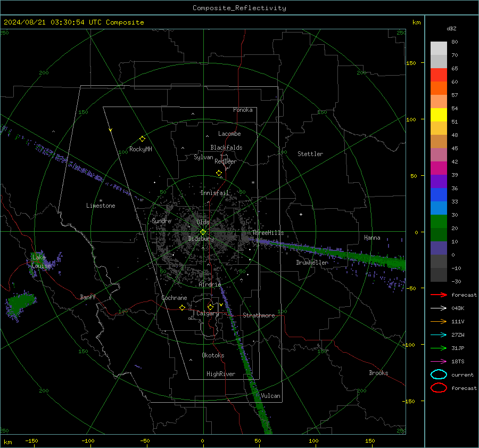Select yellow diamond marker below Cochrane

pyautogui.click(x=183, y=307)
